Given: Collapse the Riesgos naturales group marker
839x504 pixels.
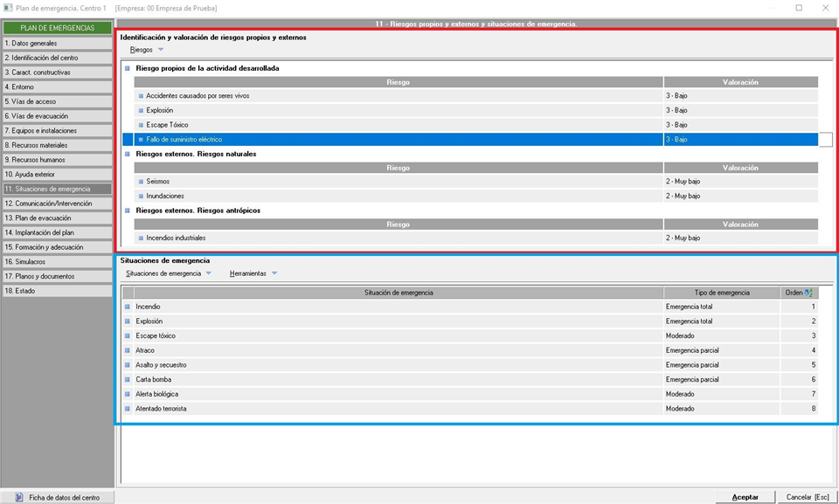Looking at the screenshot, I should pyautogui.click(x=128, y=154).
